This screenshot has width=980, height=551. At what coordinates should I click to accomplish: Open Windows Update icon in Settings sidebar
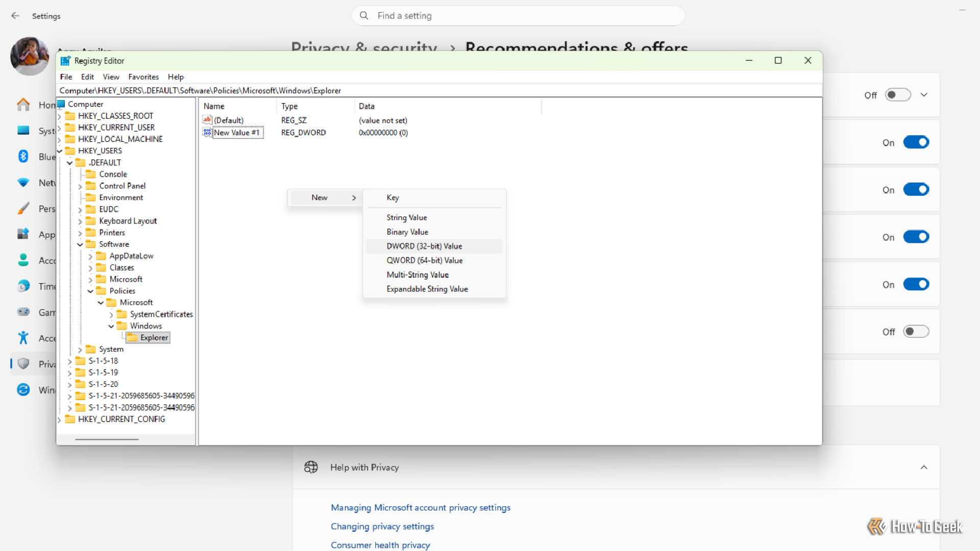tap(23, 390)
